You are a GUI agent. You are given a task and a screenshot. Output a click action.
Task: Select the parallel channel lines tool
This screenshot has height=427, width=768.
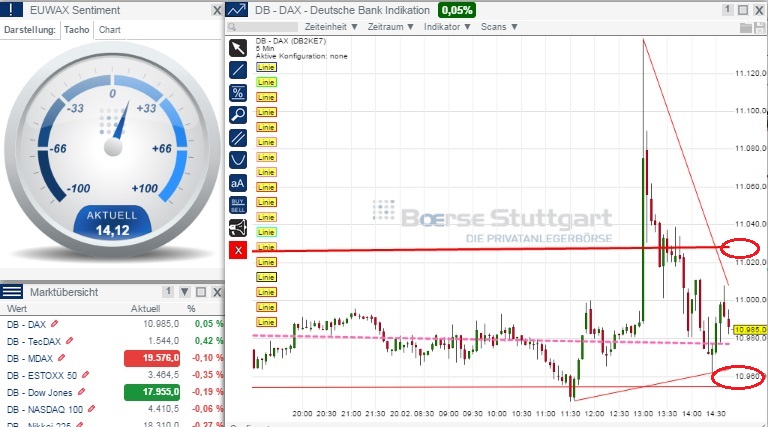click(238, 138)
